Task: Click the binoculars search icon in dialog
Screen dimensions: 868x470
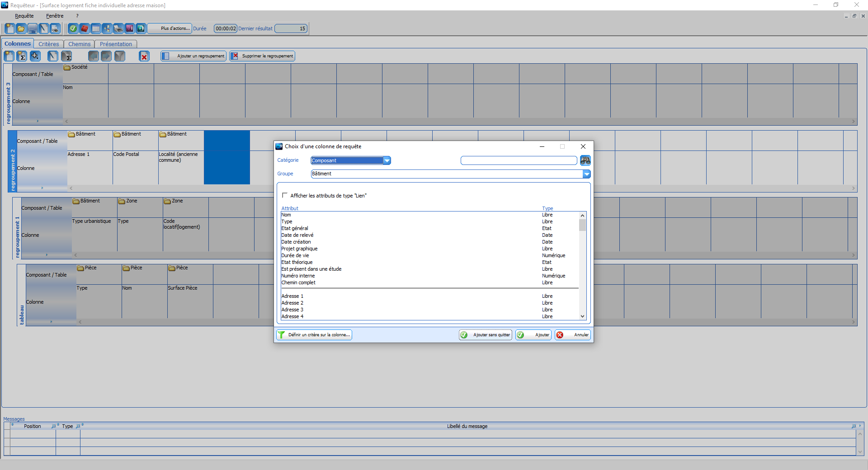Action: [585, 160]
